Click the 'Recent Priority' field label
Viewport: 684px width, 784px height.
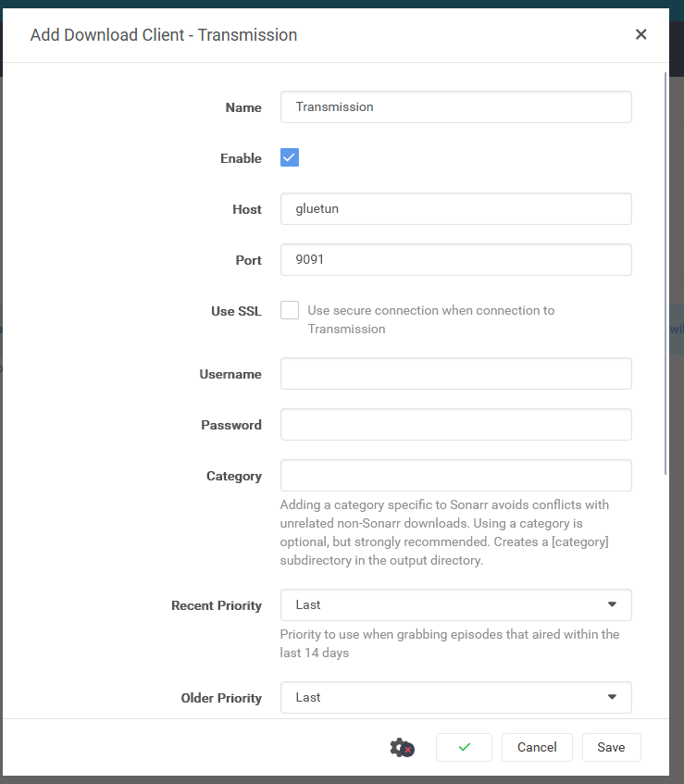click(x=217, y=605)
